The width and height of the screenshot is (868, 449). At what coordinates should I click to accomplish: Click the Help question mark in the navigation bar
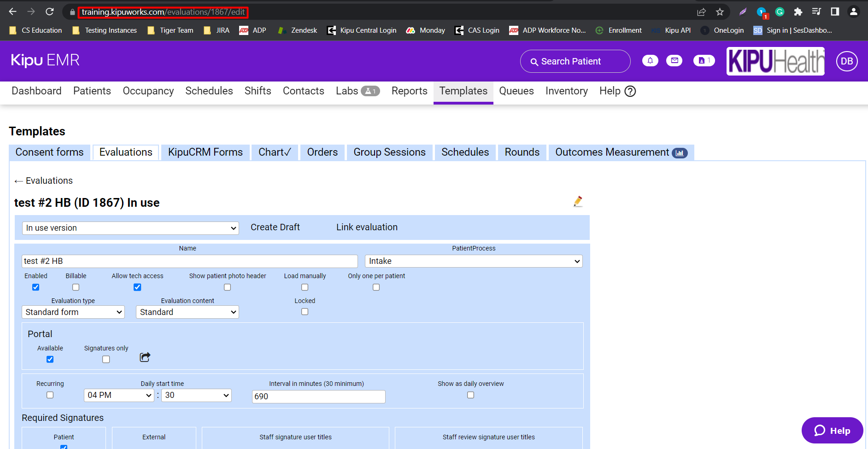pos(630,91)
